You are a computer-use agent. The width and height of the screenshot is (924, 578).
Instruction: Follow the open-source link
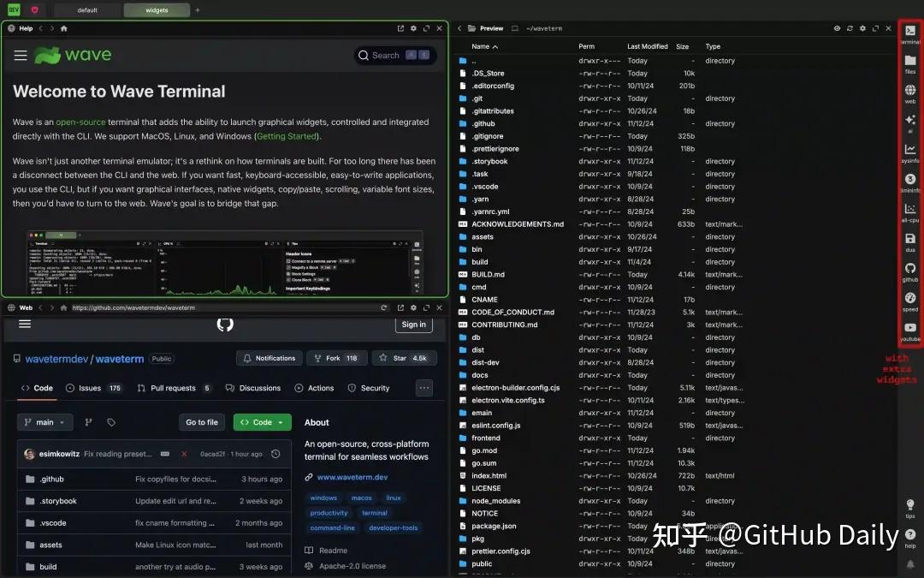tap(80, 122)
